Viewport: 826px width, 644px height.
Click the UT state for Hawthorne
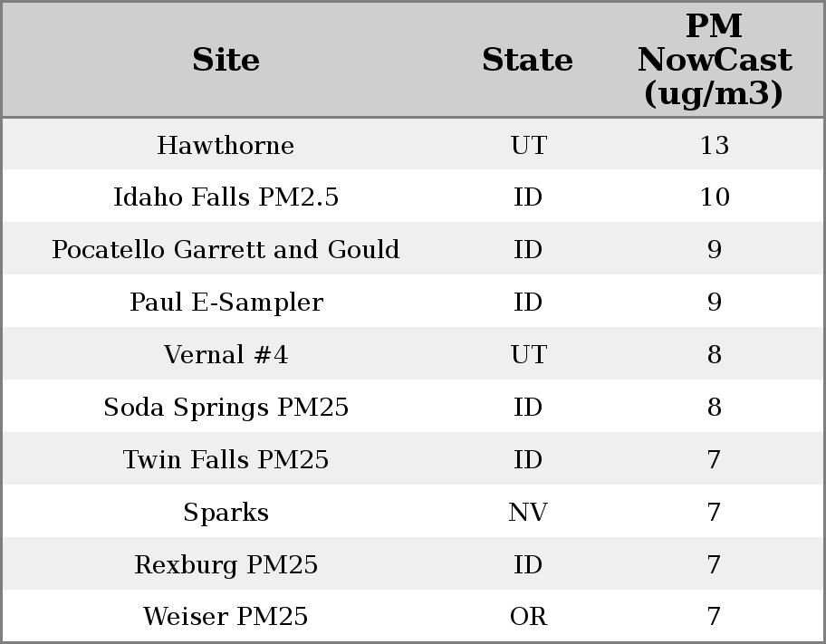(x=528, y=146)
